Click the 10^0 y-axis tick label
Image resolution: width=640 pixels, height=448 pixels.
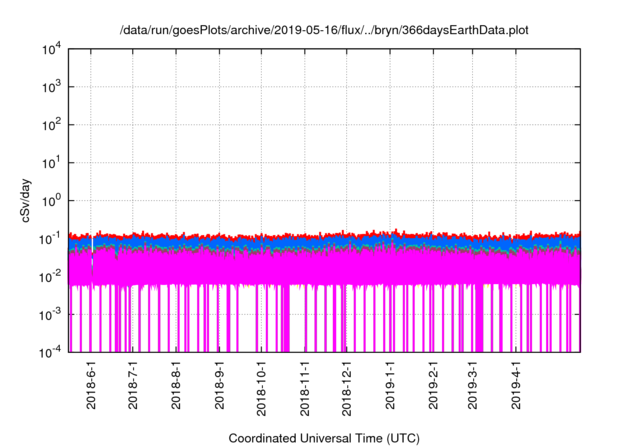54,200
